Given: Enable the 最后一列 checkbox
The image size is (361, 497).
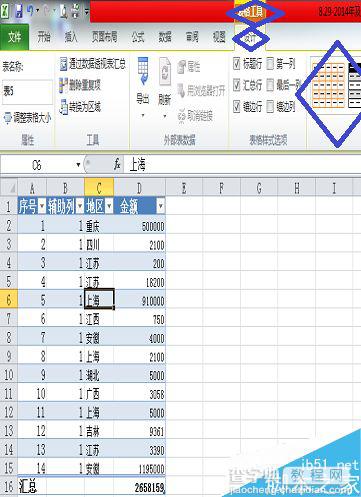Looking at the screenshot, I should 270,85.
